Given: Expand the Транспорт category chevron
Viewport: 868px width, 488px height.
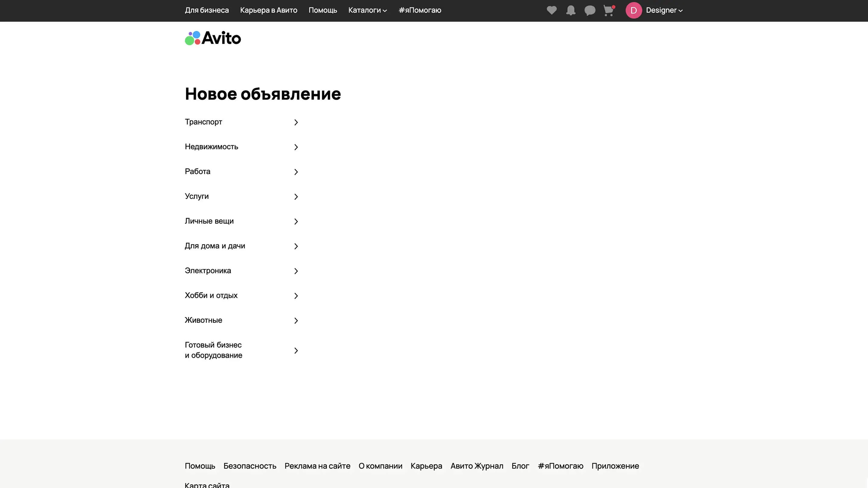Looking at the screenshot, I should [x=296, y=123].
